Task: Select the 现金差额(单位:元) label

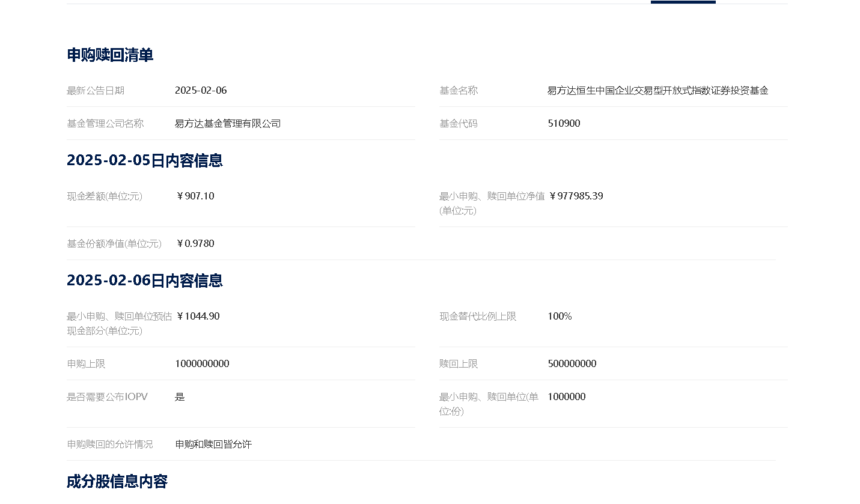Action: point(105,196)
